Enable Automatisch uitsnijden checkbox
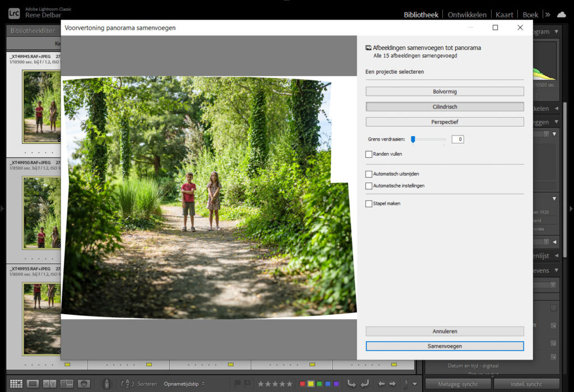This screenshot has height=392, width=574. pos(369,174)
